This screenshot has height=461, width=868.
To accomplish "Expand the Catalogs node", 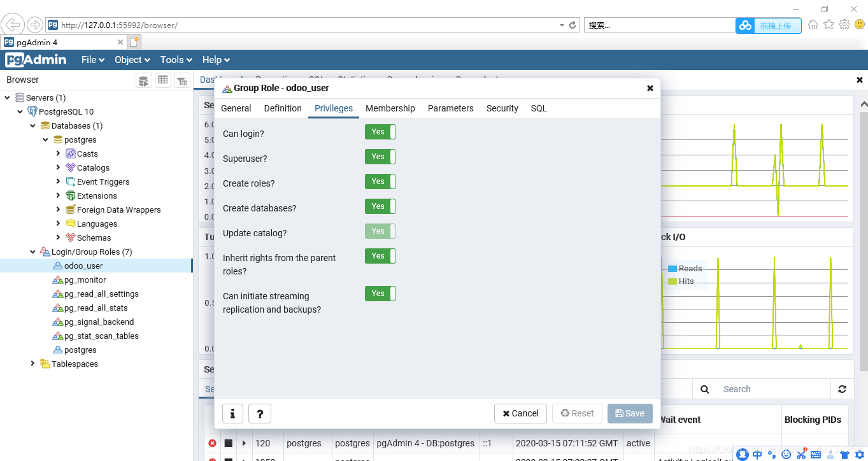I will pos(59,167).
